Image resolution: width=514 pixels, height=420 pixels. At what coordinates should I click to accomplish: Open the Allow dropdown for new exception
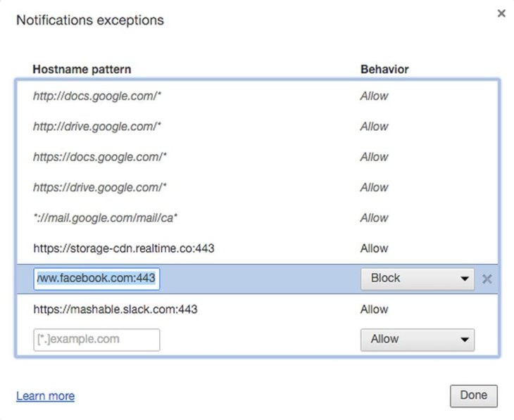pyautogui.click(x=417, y=339)
